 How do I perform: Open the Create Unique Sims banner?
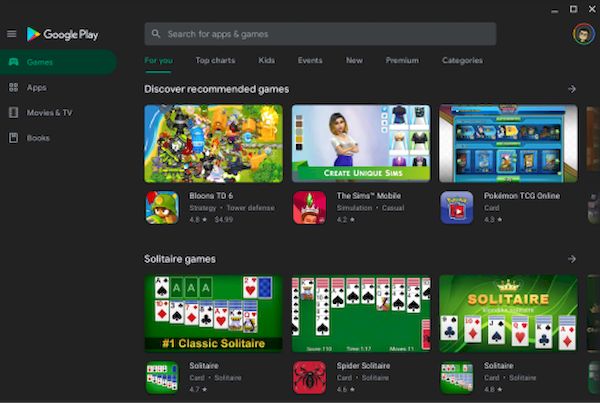(361, 143)
